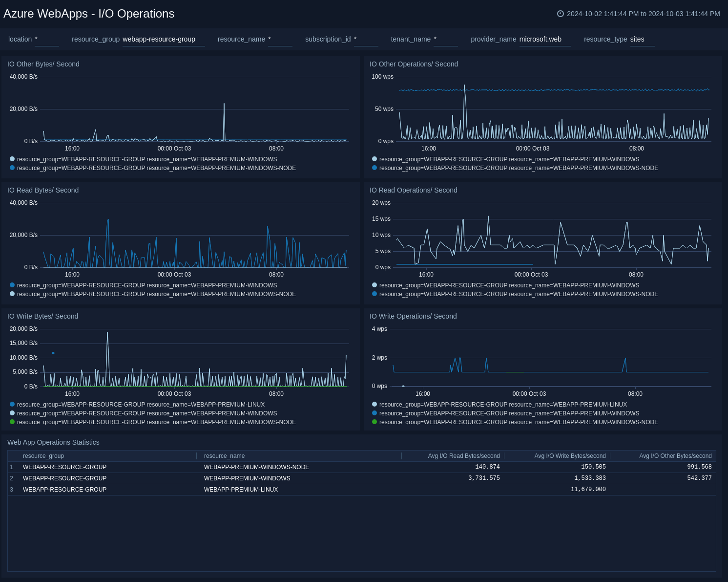
Task: Click the green WINDOWS-NODE legend dot in IO Write Operations
Action: [374, 422]
